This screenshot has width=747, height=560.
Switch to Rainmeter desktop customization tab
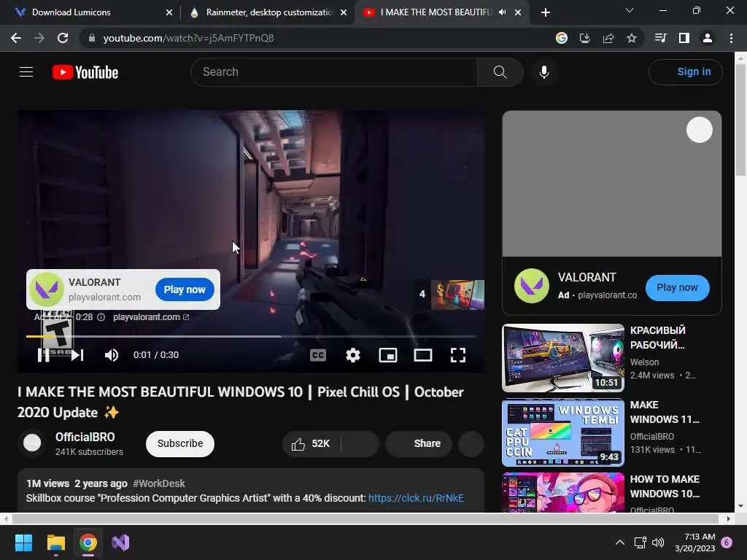pyautogui.click(x=266, y=12)
